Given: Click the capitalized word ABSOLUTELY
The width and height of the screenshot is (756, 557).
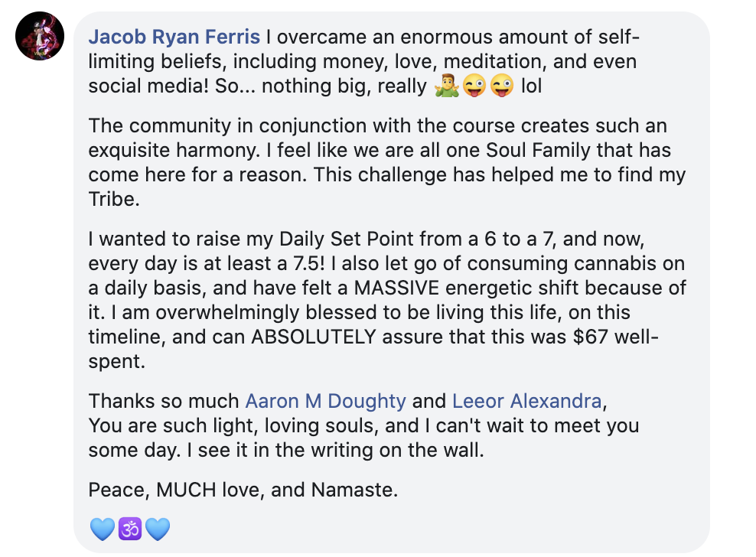Looking at the screenshot, I should coord(314,337).
